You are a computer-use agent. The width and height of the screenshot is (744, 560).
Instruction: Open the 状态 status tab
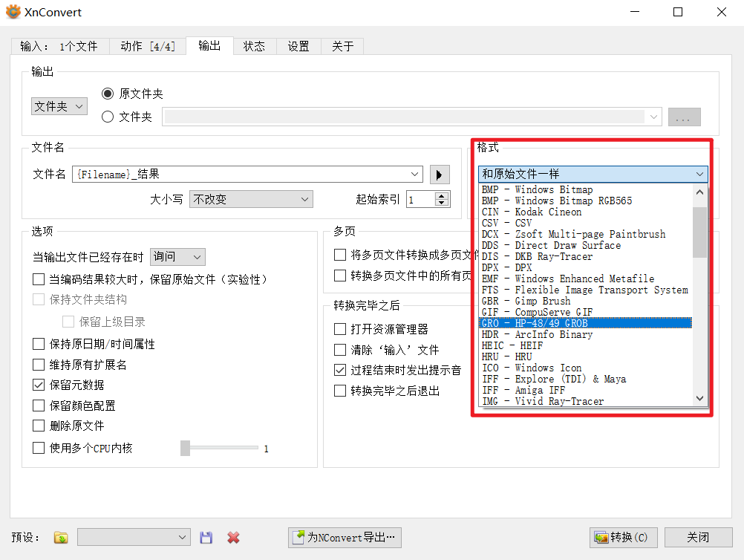click(x=255, y=47)
